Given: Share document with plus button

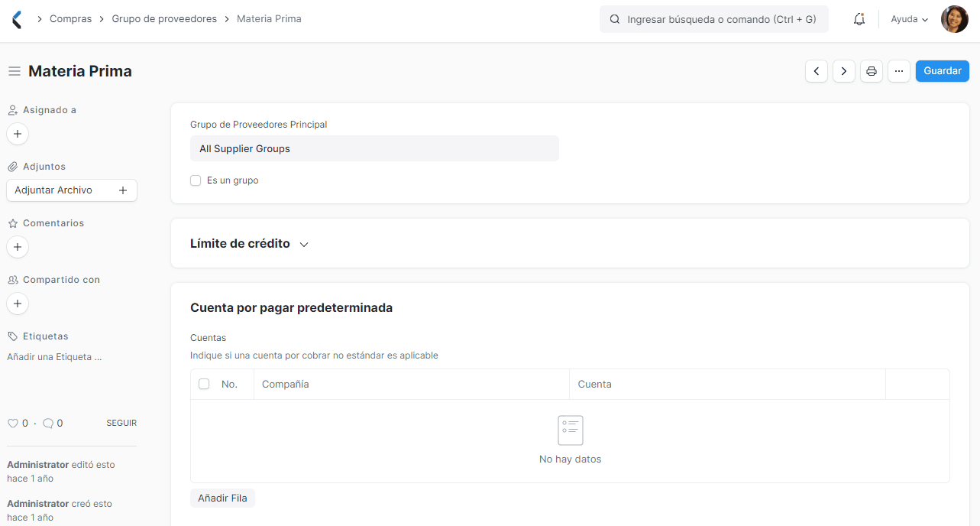Looking at the screenshot, I should (18, 304).
